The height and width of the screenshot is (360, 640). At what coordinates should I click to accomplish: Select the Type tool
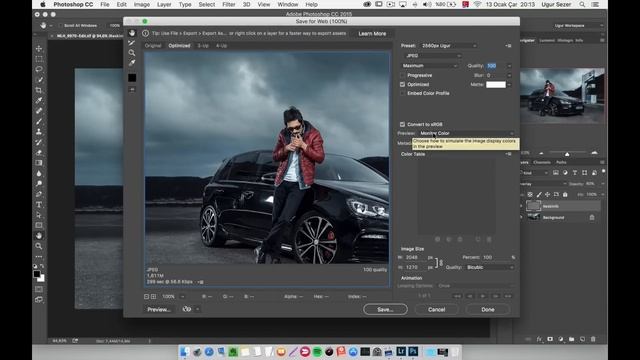point(39,204)
